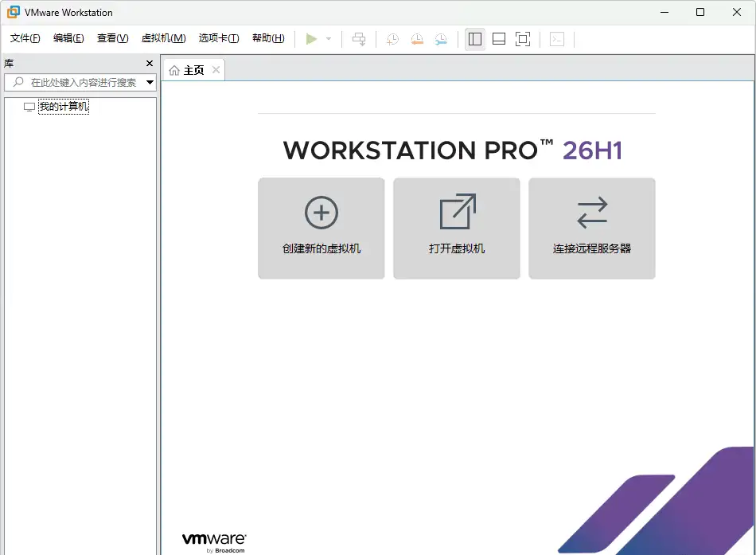Enter full screen mode icon

tap(523, 39)
